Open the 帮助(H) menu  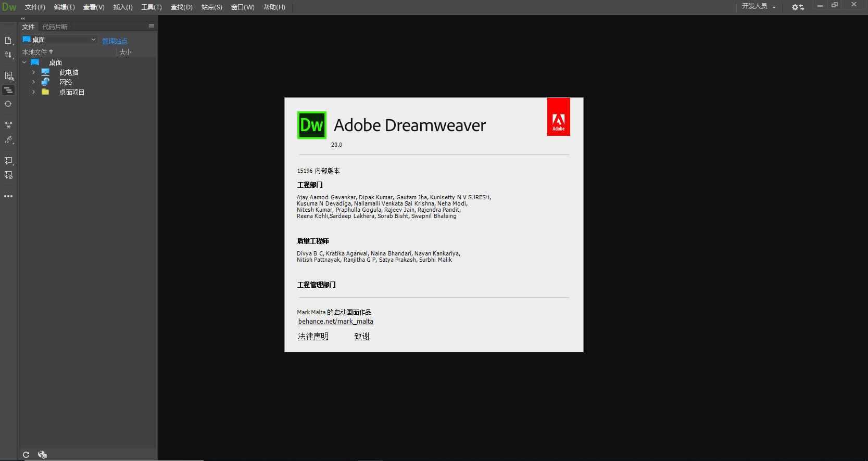pyautogui.click(x=274, y=7)
